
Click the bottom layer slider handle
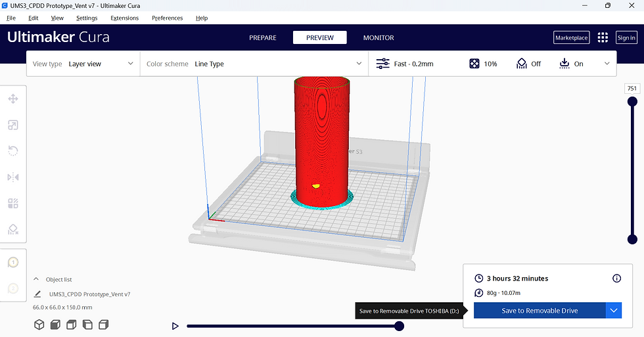(632, 239)
